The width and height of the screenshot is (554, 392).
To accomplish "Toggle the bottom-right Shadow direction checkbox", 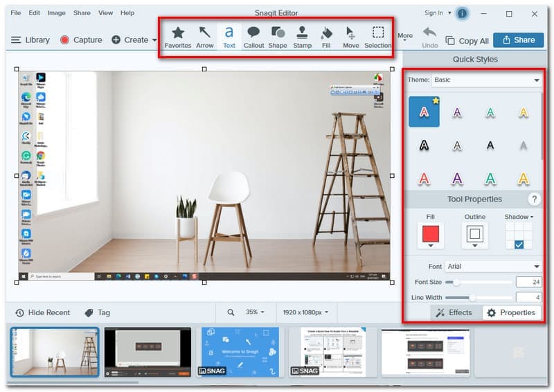I will 519,244.
